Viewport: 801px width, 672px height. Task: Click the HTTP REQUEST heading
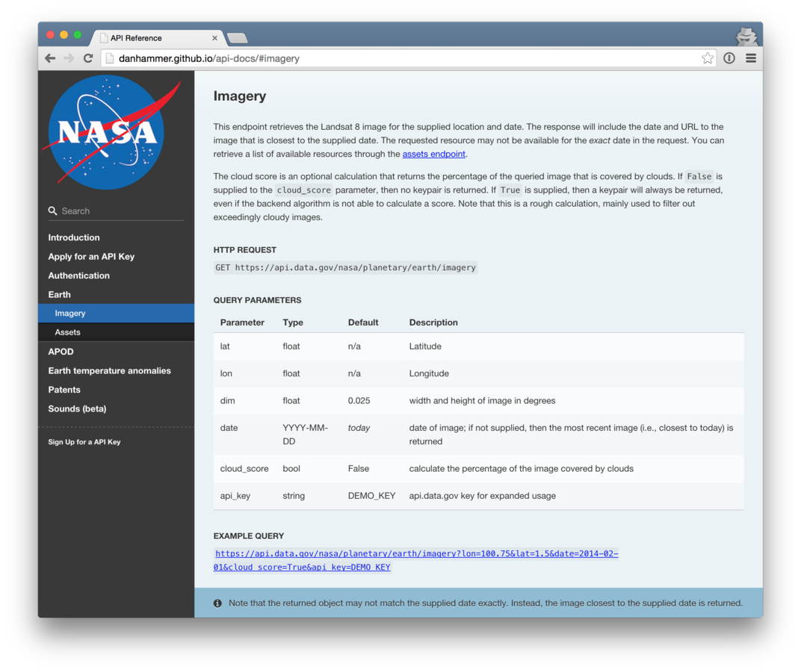pyautogui.click(x=244, y=249)
